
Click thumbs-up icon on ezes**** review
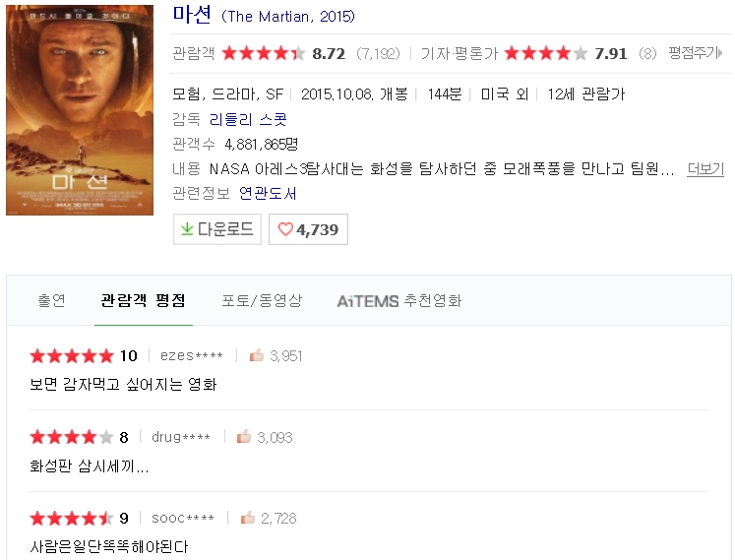point(257,355)
